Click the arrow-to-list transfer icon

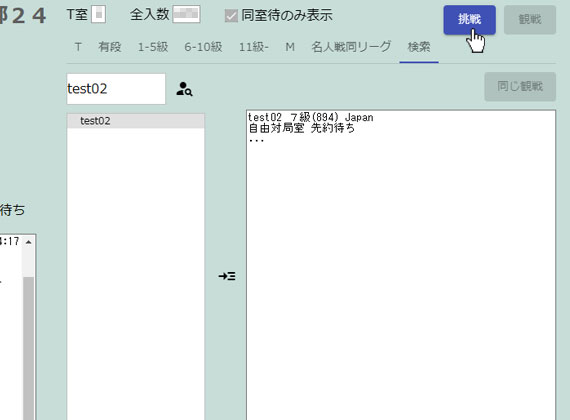click(x=227, y=276)
